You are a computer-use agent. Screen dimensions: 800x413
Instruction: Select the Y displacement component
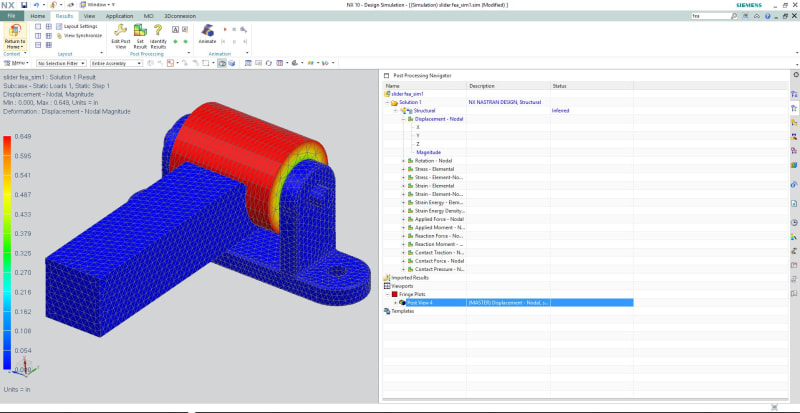[x=418, y=136]
